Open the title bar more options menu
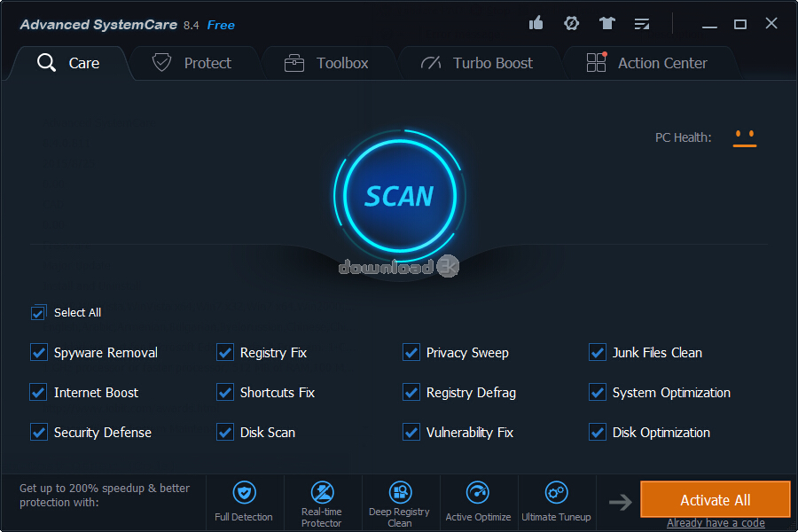Screen dimensions: 798x532 (642, 23)
